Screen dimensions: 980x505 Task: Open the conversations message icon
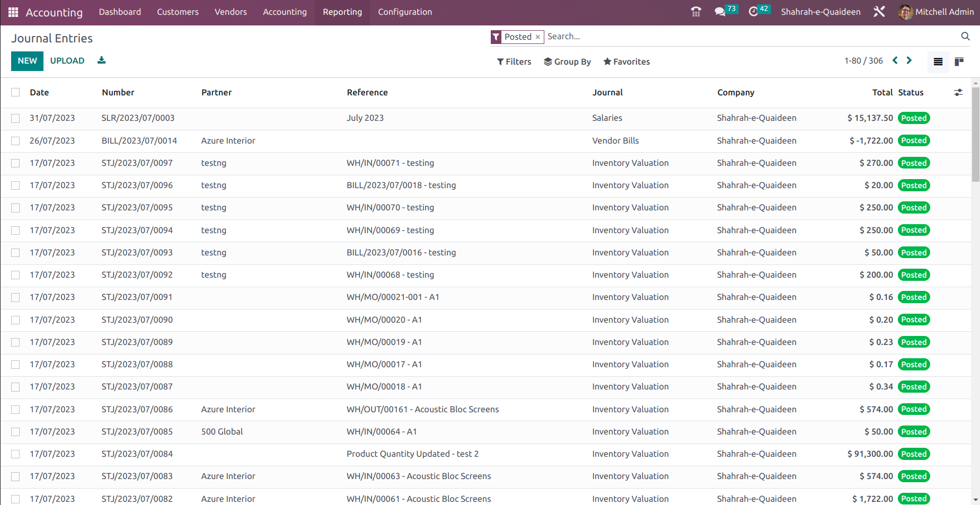(x=720, y=12)
